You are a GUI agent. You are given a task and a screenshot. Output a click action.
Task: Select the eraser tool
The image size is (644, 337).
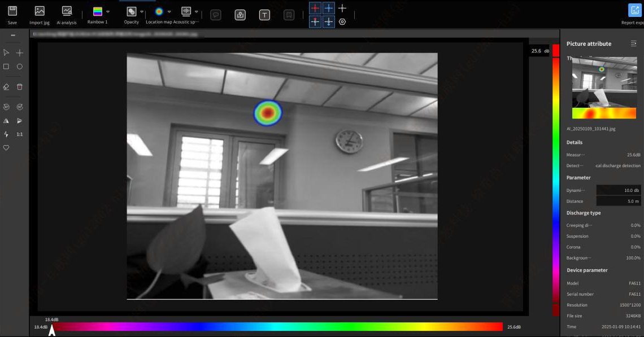tap(6, 86)
